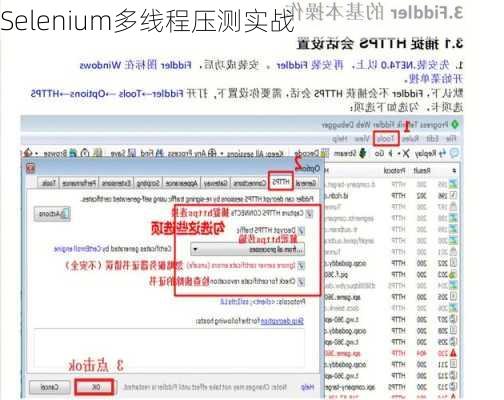Click the Replay toolbar button
Screen dimensions: 504x400
coord(430,153)
